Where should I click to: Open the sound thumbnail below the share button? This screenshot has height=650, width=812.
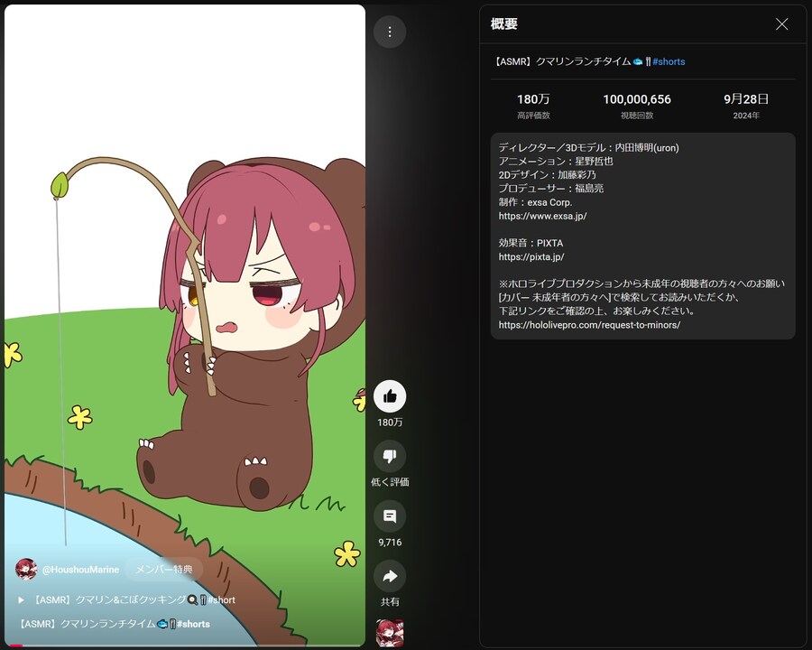point(390,633)
